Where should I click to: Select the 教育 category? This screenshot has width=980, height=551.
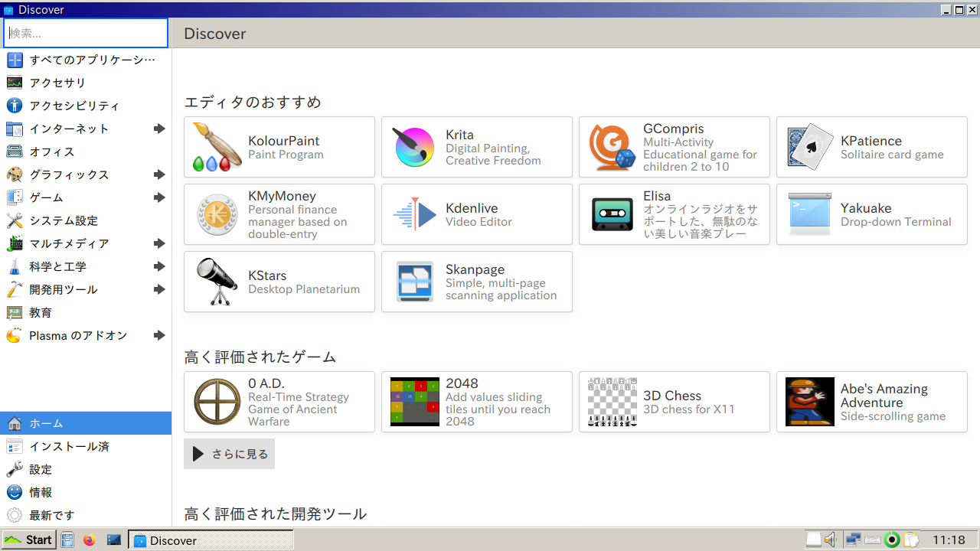click(86, 312)
